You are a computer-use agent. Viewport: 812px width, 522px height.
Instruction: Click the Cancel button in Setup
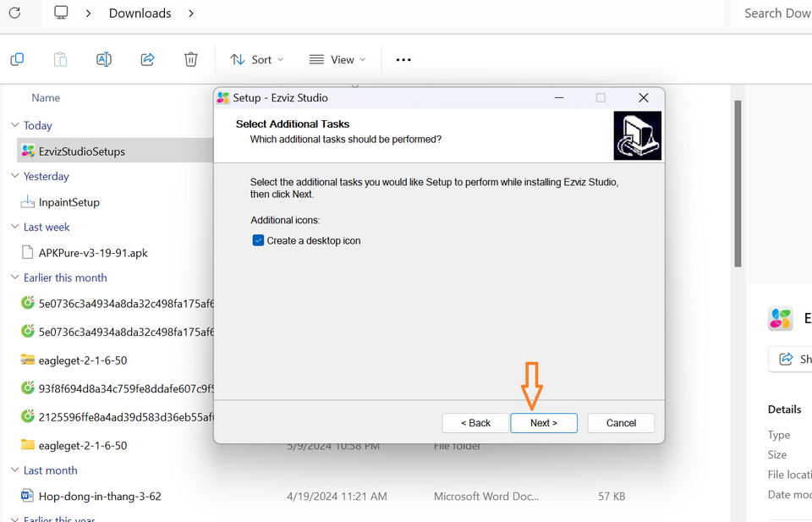[621, 423]
